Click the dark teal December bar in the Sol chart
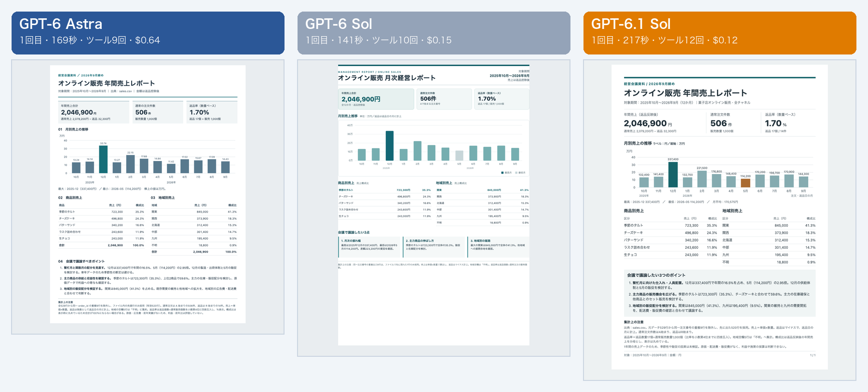 click(x=390, y=146)
